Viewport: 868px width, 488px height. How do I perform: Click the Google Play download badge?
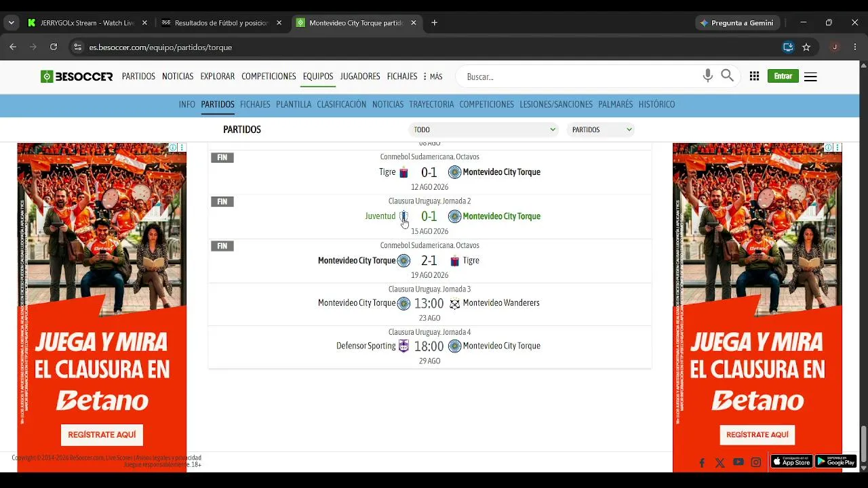835,462
